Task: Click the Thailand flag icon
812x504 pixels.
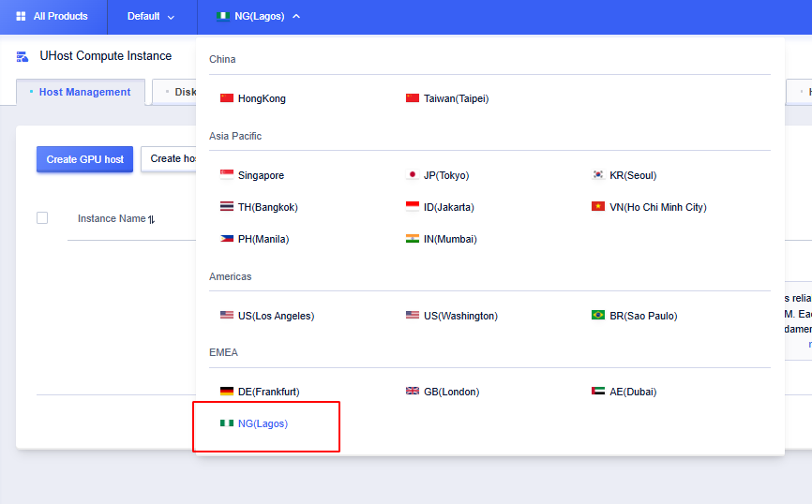Action: tap(227, 206)
